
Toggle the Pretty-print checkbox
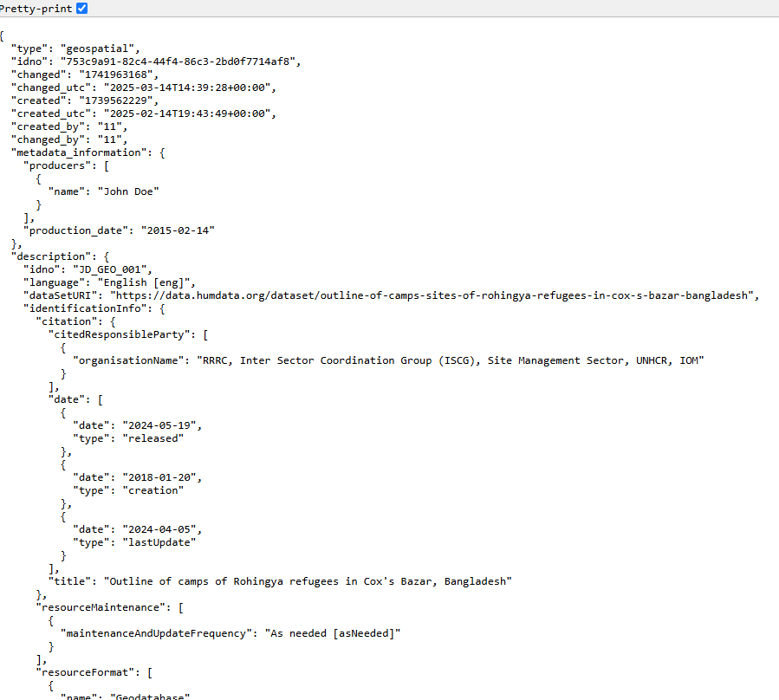coord(82,8)
